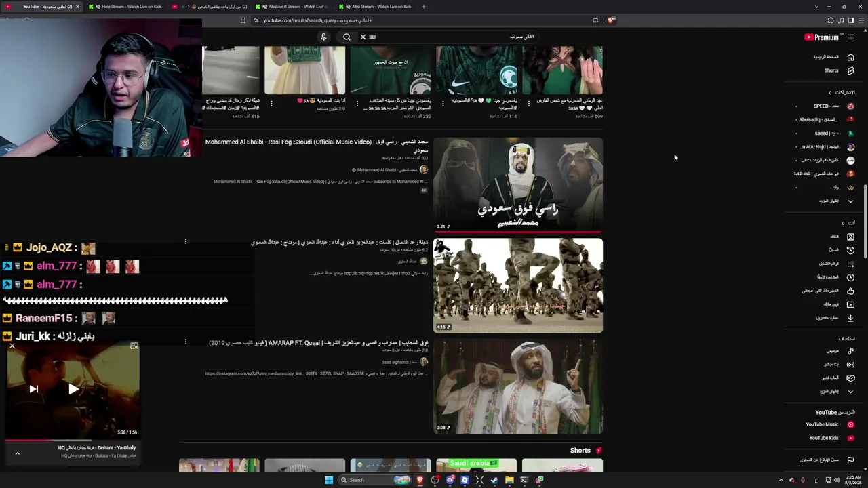The image size is (868, 488).
Task: Open the taskbar clock and date
Action: click(x=854, y=480)
